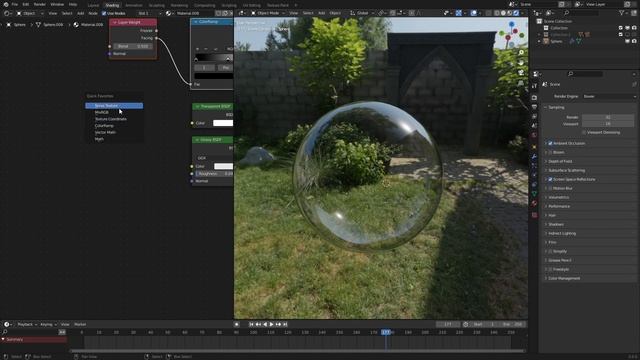The image size is (640, 360).
Task: Open the Particles properties tab icon
Action: pyautogui.click(x=534, y=166)
